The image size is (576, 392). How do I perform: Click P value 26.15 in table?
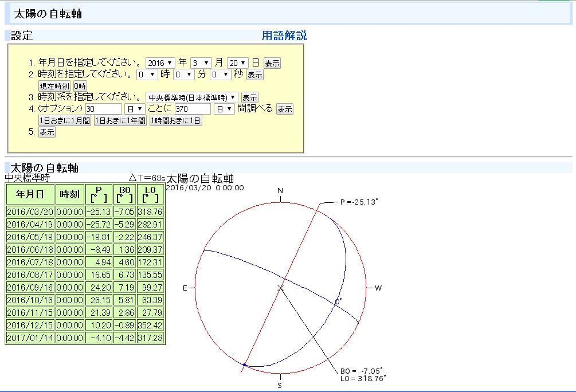(99, 300)
